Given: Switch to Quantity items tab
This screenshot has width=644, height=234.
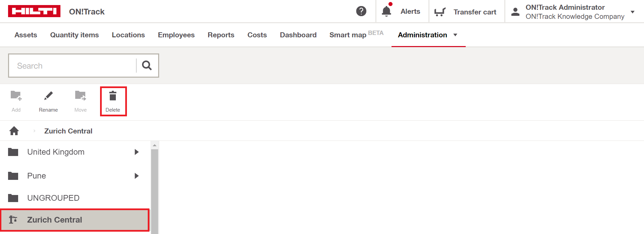Looking at the screenshot, I should click(75, 35).
